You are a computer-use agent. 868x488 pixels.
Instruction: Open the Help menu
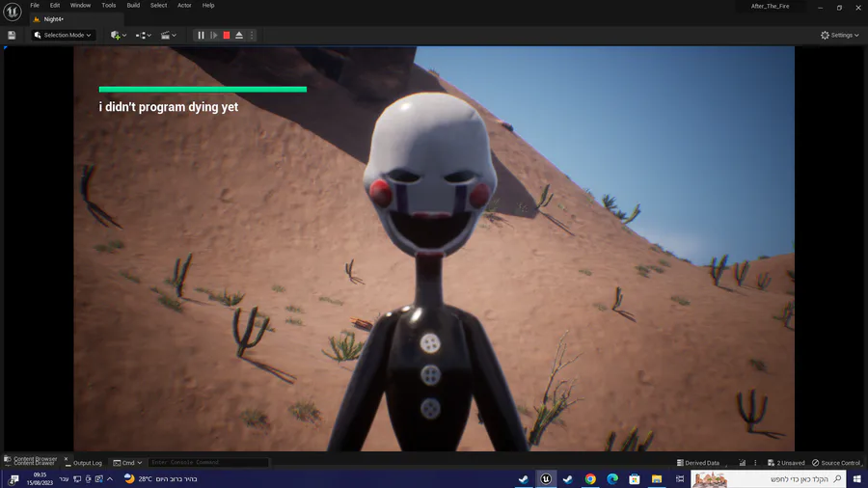pos(208,6)
